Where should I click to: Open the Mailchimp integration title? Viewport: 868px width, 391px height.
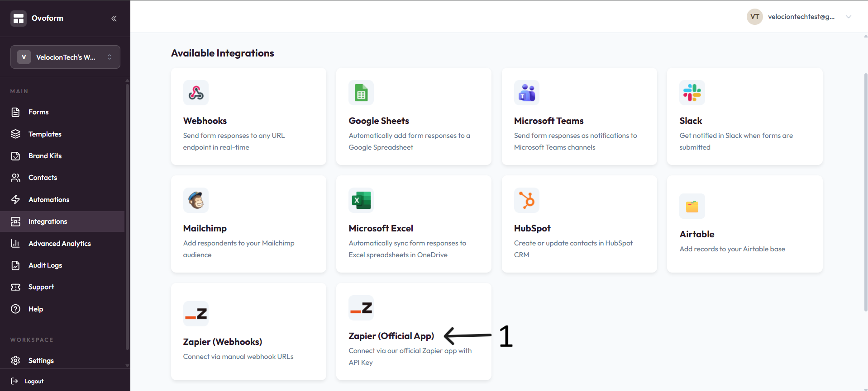point(205,228)
